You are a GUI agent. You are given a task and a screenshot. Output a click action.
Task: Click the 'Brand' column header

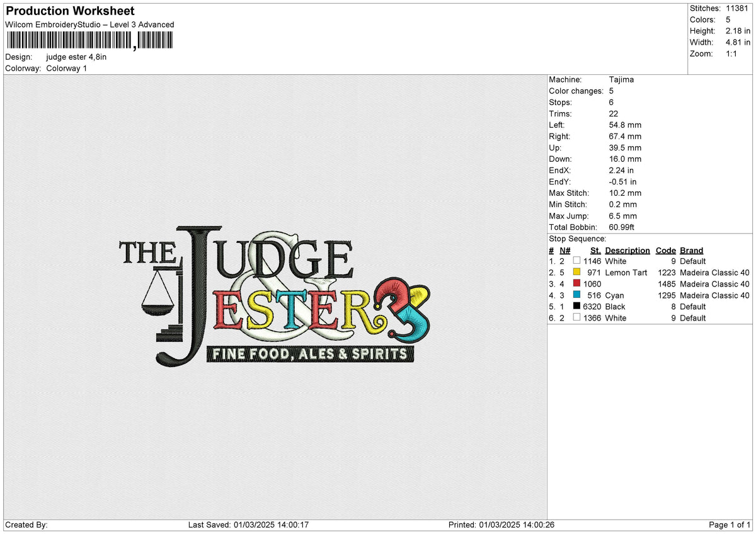(691, 250)
